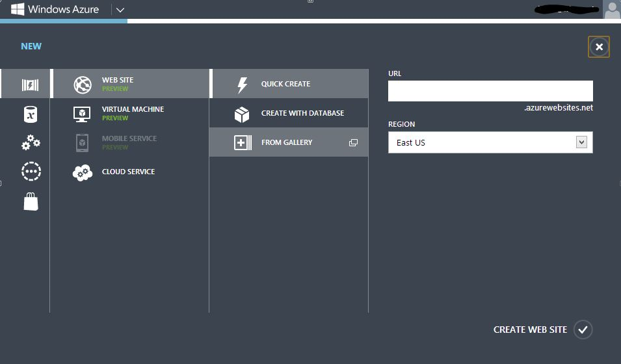The height and width of the screenshot is (364, 621).
Task: Click the Cloud Service gears-cloud icon
Action: [x=83, y=173]
